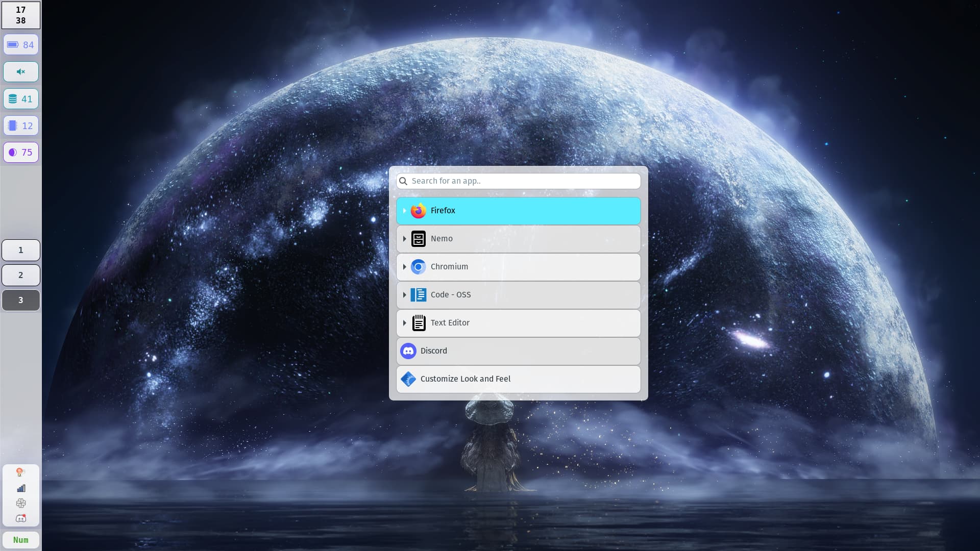The image size is (980, 551).
Task: Expand the Text Editor entry arrow
Action: [404, 323]
